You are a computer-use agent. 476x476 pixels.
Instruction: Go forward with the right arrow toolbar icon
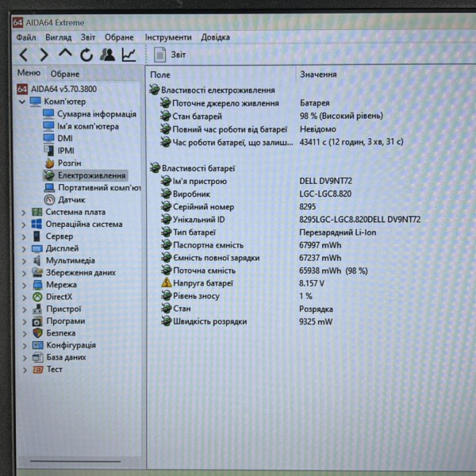click(44, 55)
